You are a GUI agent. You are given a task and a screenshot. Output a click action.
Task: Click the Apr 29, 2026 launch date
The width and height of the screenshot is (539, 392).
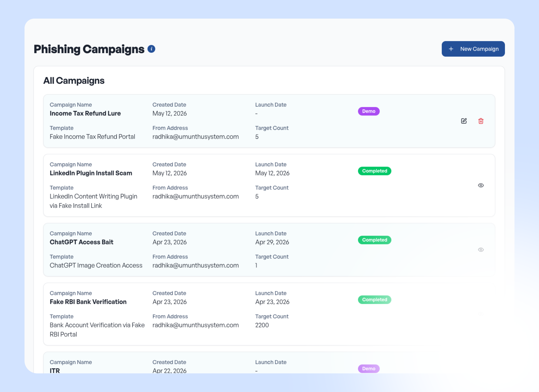point(272,242)
